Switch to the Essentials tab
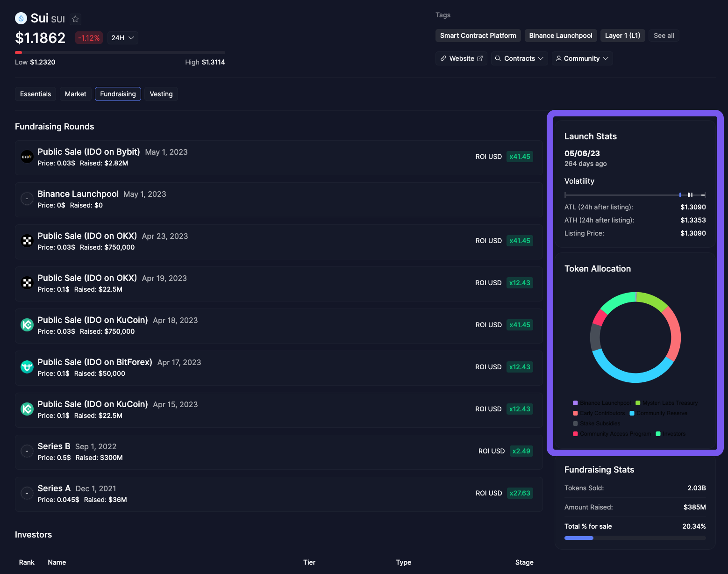This screenshot has width=728, height=574. pos(36,94)
